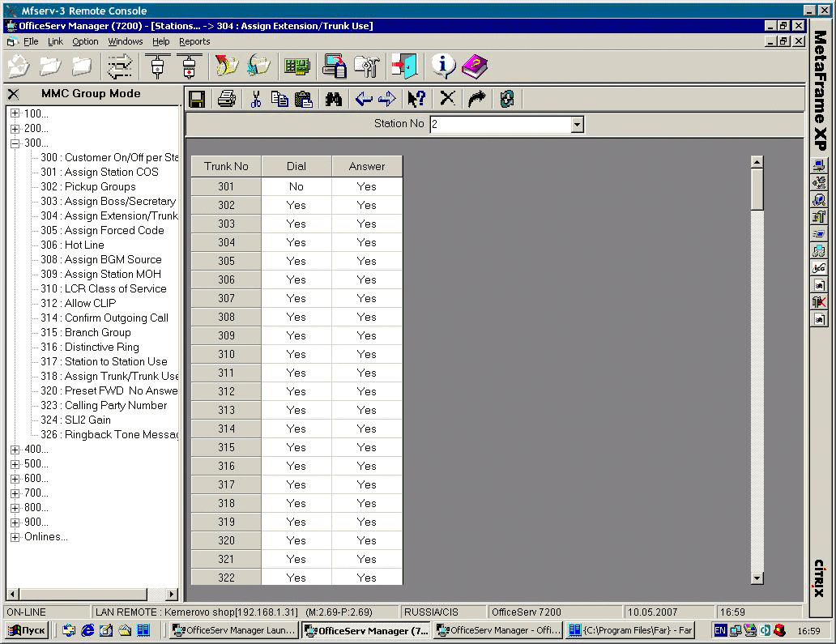Expand the 600... tree node
Screen dimensions: 836x644
coord(15,479)
